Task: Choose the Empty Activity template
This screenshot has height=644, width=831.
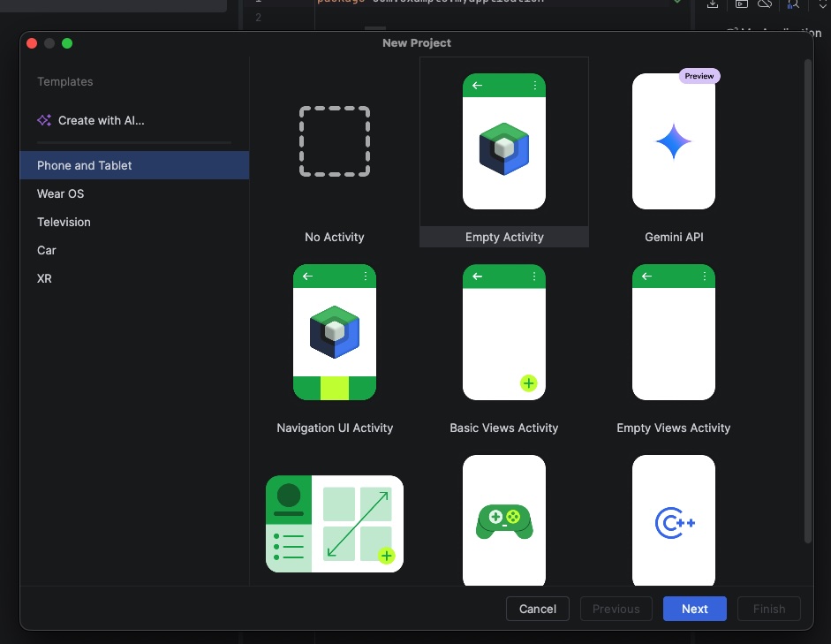Action: click(504, 152)
